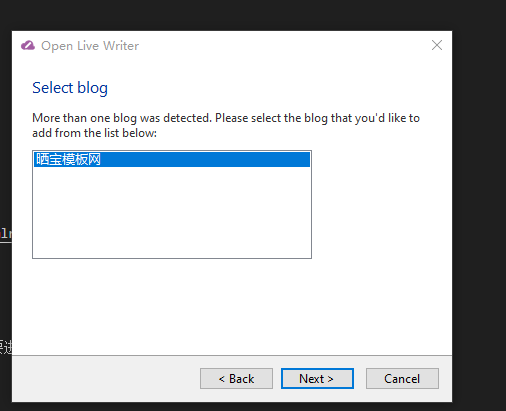Continue with the Next > button

[x=317, y=378]
